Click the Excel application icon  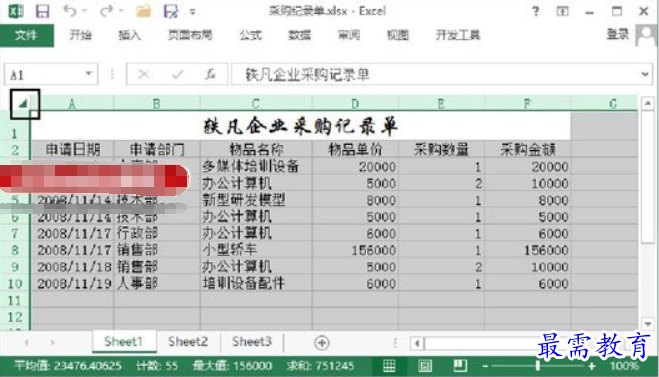pyautogui.click(x=16, y=11)
